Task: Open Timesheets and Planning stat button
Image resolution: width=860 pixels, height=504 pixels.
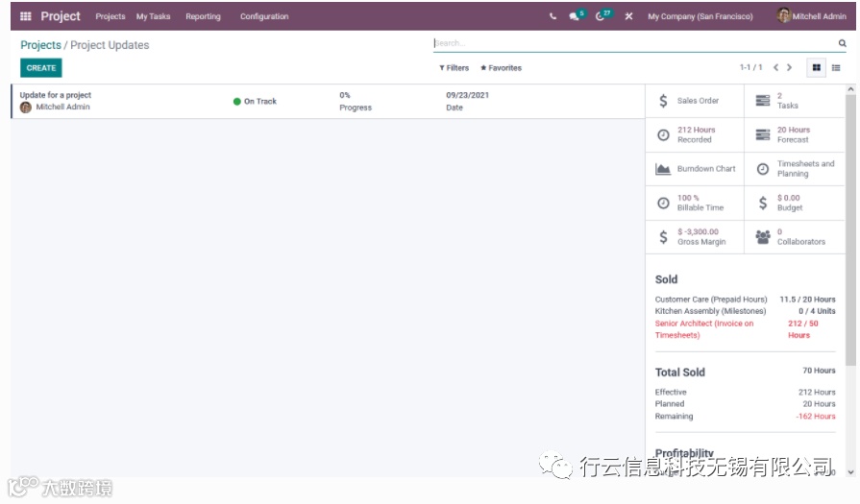Action: [795, 169]
